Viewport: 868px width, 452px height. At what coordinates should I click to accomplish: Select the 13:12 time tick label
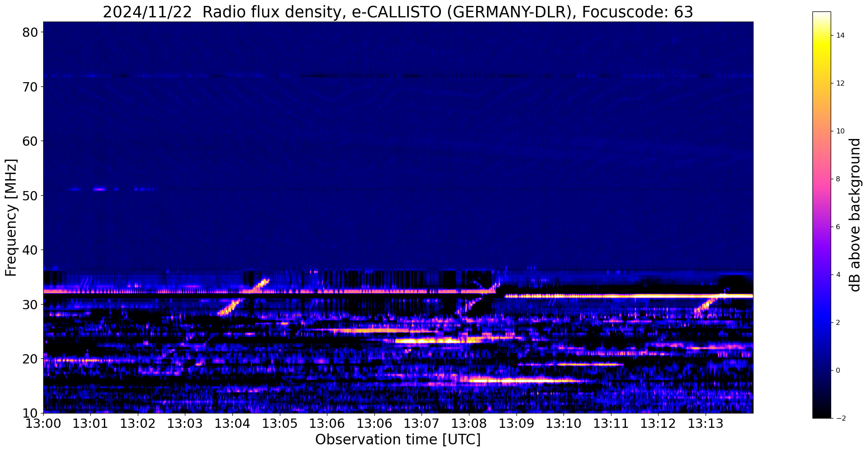(x=659, y=424)
